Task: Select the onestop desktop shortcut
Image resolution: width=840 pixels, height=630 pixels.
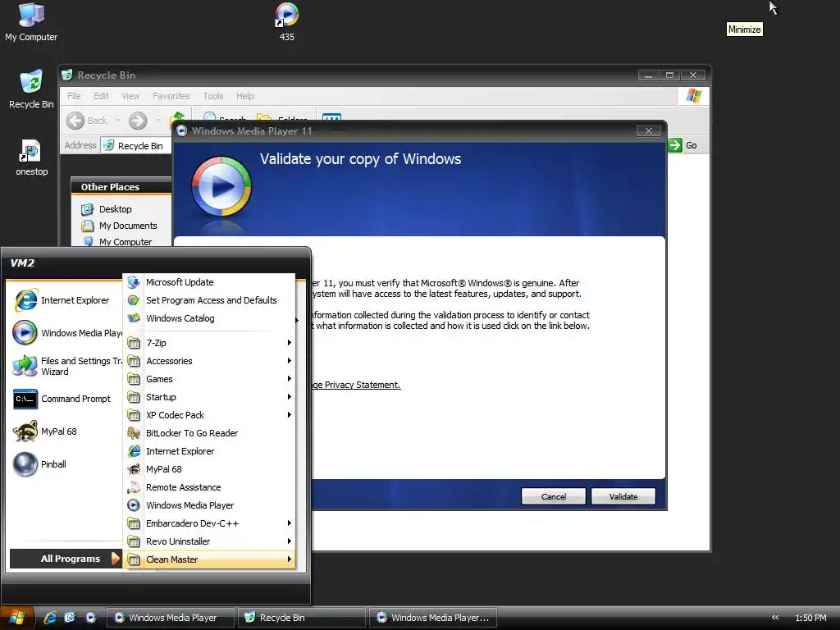Action: tap(31, 157)
